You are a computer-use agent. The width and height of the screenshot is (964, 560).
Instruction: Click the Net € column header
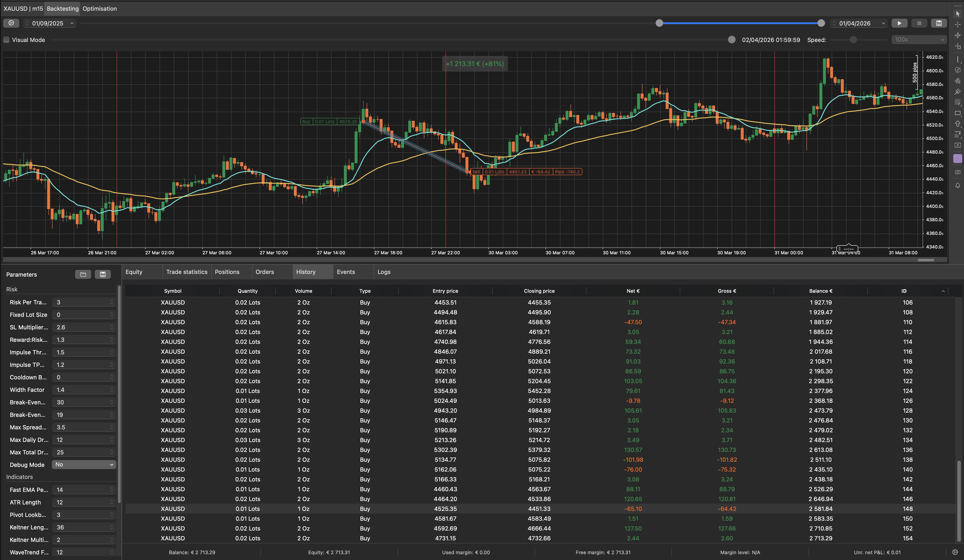tap(633, 291)
